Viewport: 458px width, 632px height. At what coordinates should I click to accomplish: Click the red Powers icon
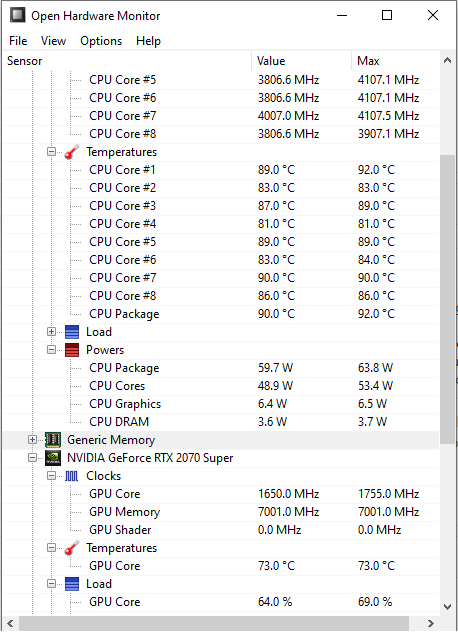(72, 350)
